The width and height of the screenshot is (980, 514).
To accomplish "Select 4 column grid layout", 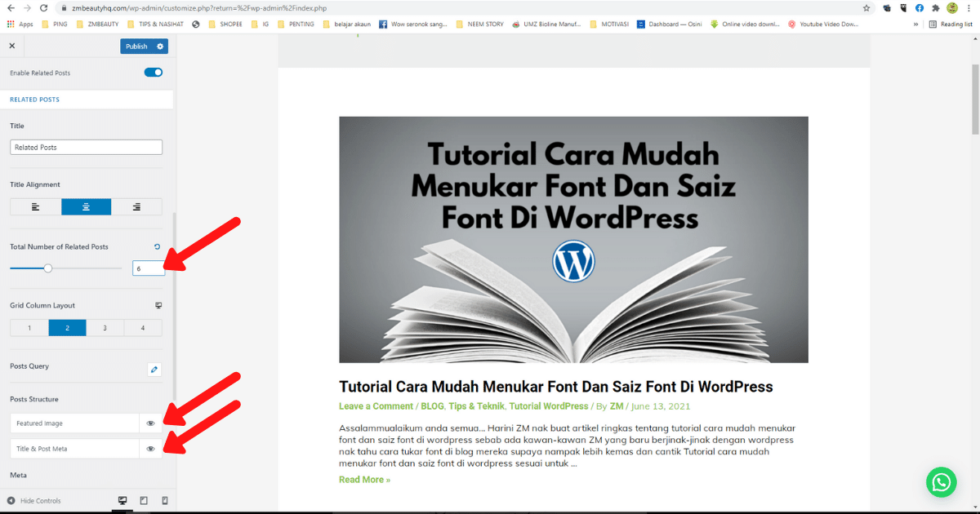I will pos(143,328).
